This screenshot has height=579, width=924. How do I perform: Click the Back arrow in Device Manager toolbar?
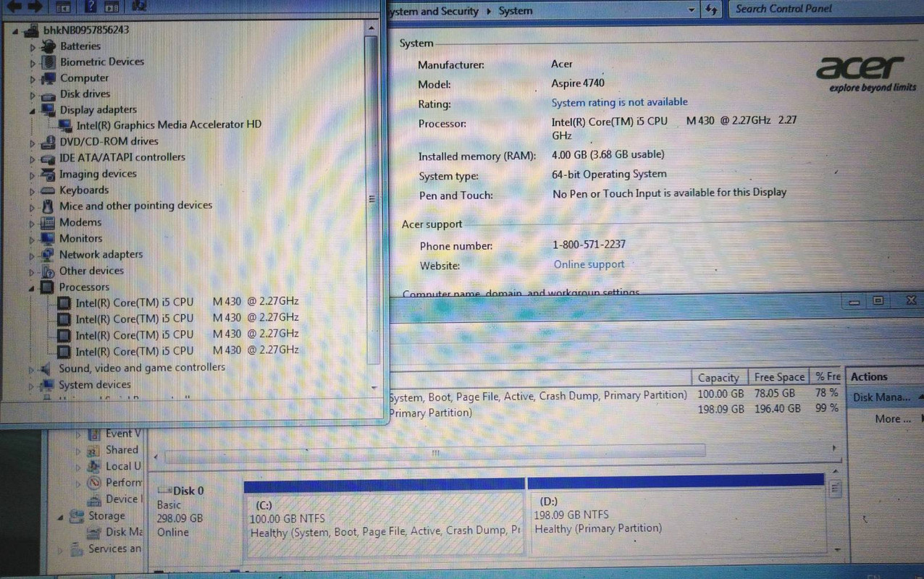(14, 6)
